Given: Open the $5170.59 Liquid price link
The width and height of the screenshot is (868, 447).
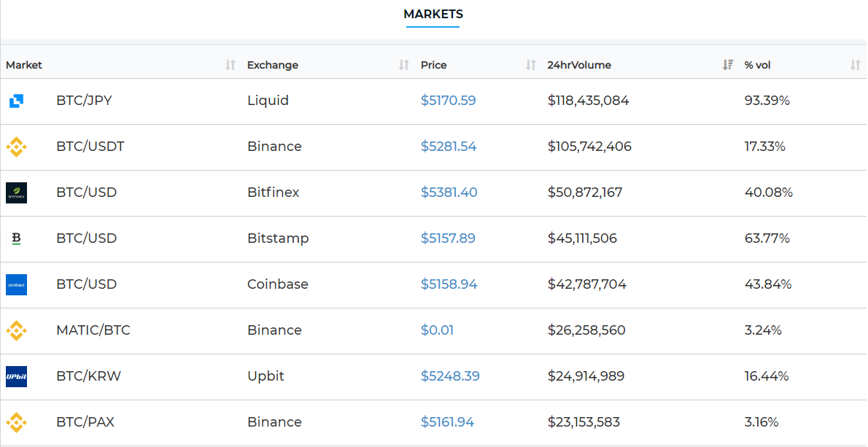Looking at the screenshot, I should click(448, 101).
